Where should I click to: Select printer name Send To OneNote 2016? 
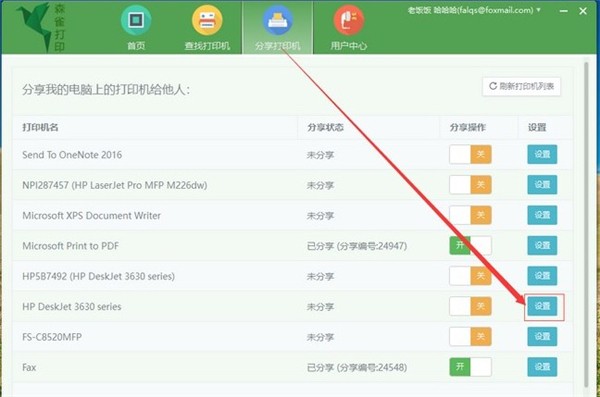pos(72,155)
